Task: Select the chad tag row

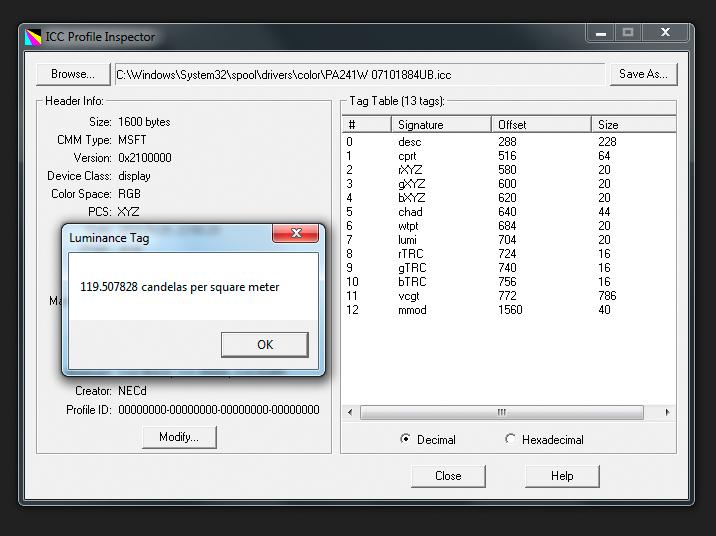Action: [x=509, y=212]
